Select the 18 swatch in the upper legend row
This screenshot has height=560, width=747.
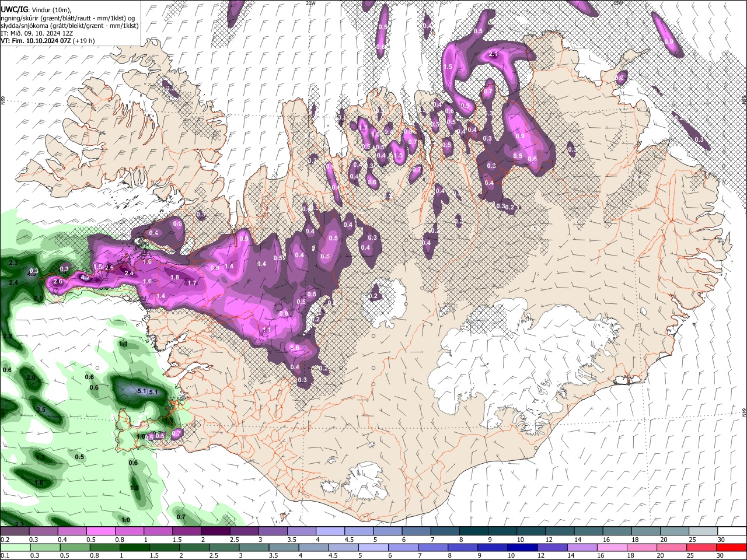pyautogui.click(x=645, y=531)
